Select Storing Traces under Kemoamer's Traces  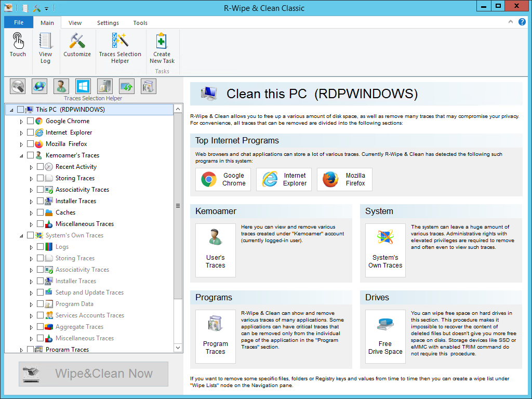coord(75,178)
